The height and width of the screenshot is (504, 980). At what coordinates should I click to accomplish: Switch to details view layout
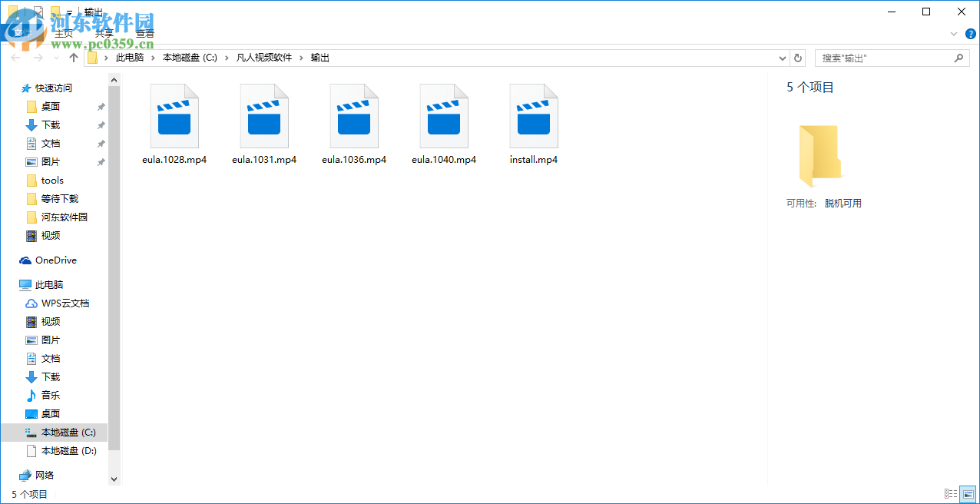pos(951,494)
